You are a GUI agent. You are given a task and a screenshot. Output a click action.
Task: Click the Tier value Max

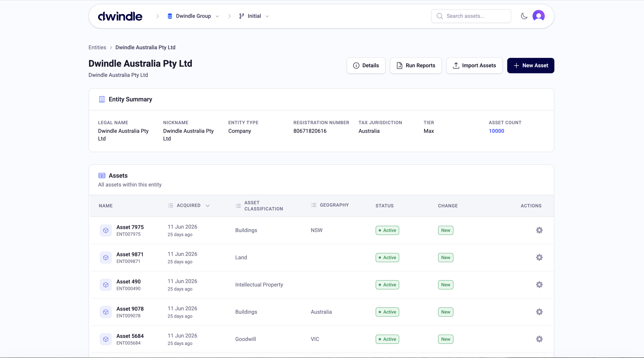click(429, 131)
